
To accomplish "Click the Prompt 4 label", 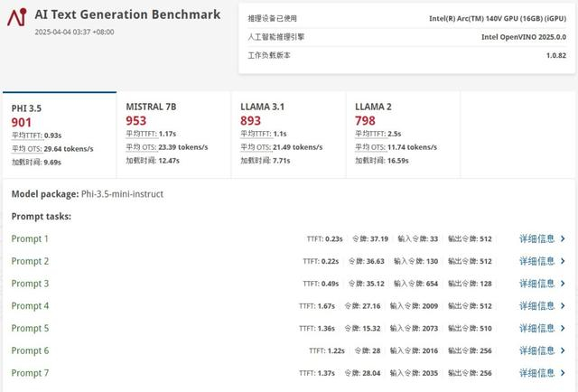I will [x=30, y=306].
